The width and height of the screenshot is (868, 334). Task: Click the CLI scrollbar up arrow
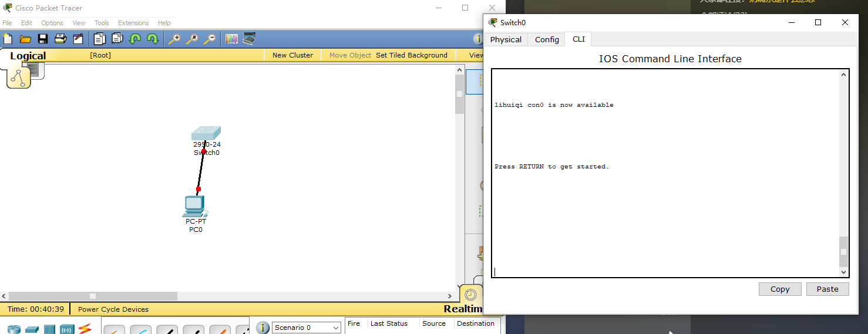(x=844, y=75)
